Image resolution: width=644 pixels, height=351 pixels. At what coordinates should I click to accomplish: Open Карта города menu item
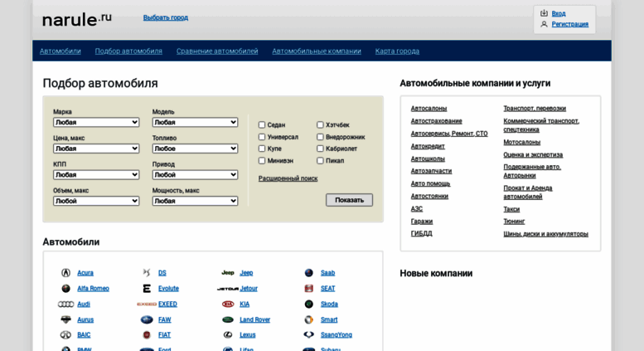pyautogui.click(x=397, y=51)
